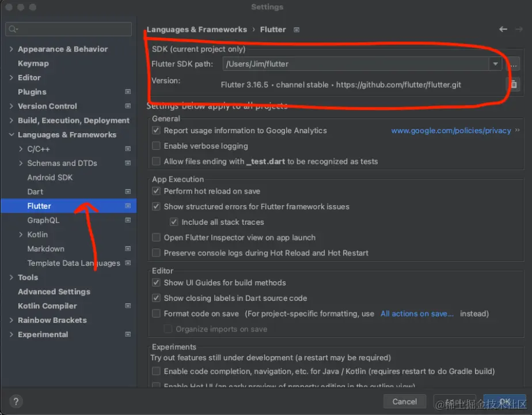Open Kotlin Compiler settings
Image resolution: width=532 pixels, height=415 pixels.
pyautogui.click(x=47, y=306)
